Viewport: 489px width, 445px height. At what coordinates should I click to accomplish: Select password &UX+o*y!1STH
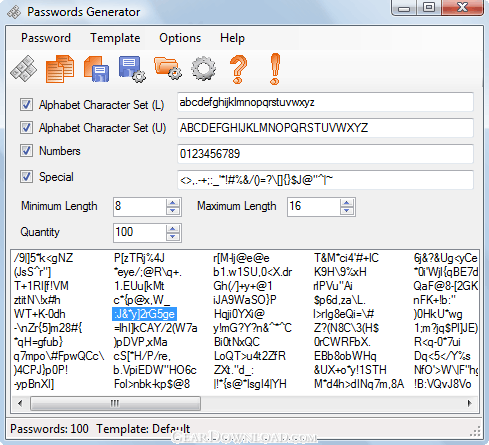pyautogui.click(x=350, y=370)
